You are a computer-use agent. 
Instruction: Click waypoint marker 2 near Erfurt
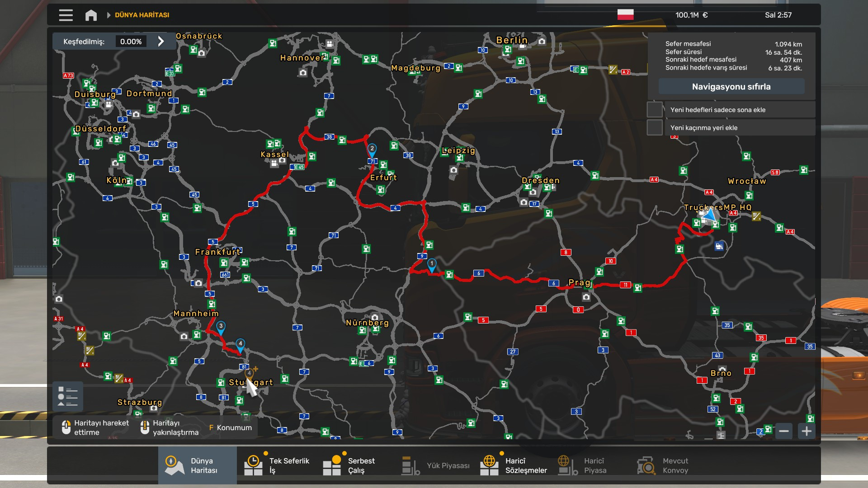coord(372,150)
